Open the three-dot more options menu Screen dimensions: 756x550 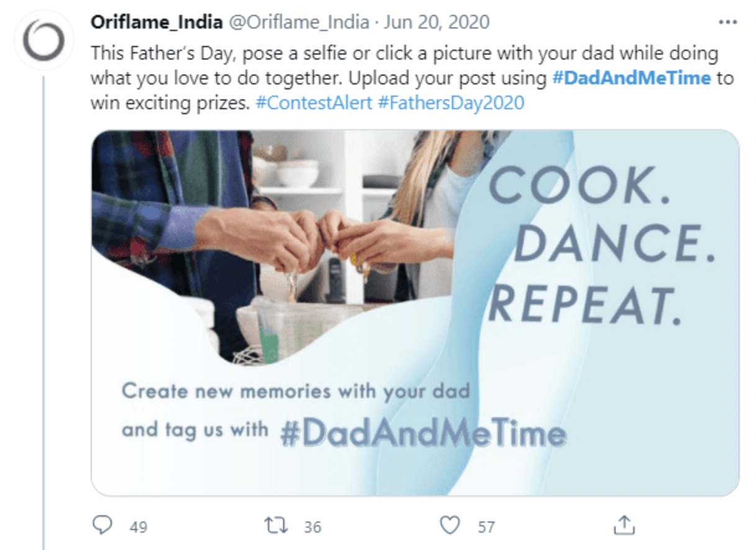point(726,22)
